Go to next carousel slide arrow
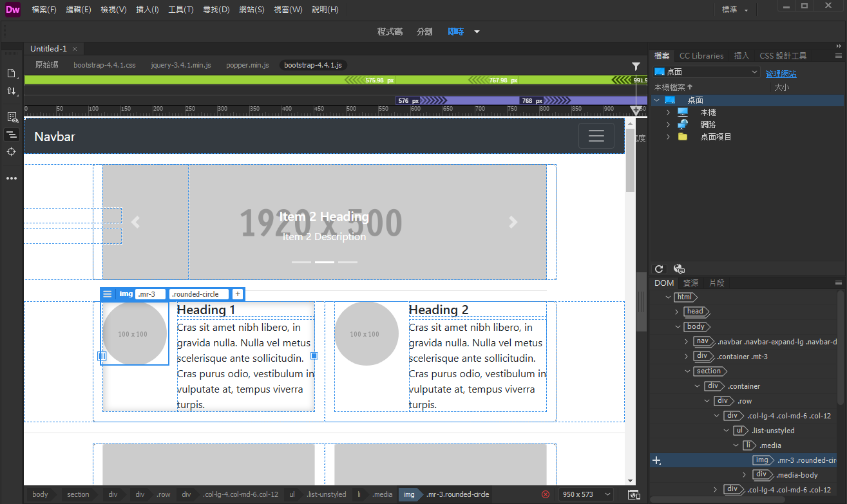Viewport: 847px width, 504px height. (x=513, y=222)
